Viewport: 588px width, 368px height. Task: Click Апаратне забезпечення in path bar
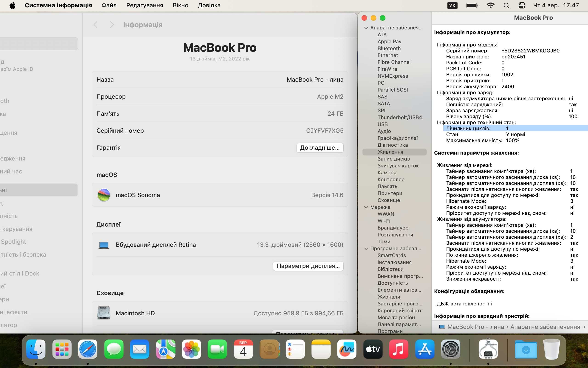(545, 327)
